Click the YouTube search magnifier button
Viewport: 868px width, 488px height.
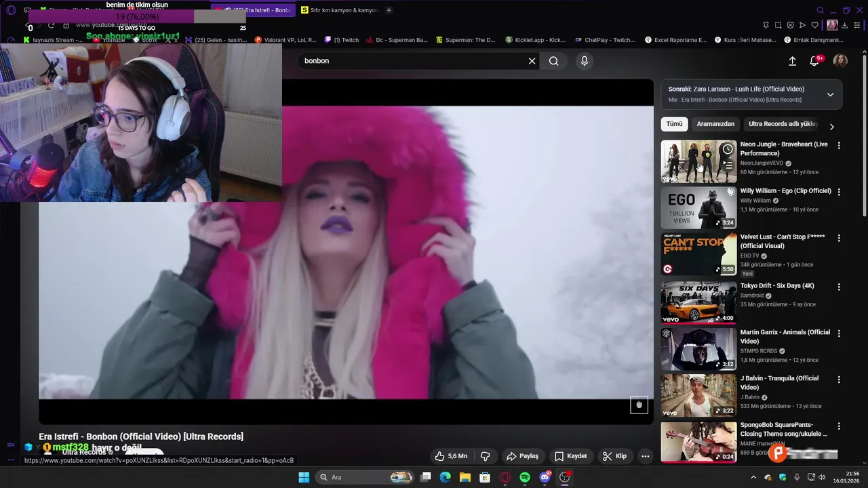pos(554,61)
